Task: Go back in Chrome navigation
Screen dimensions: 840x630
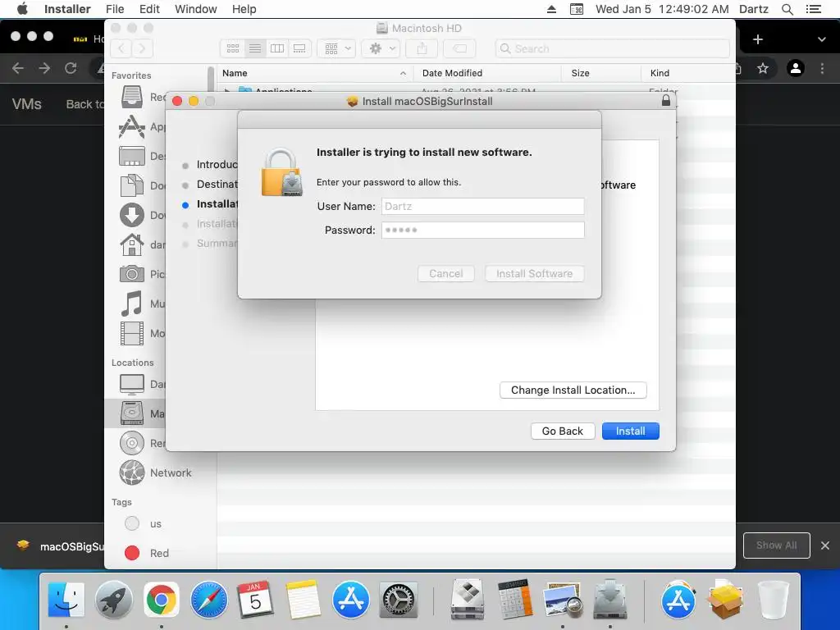Action: [x=18, y=68]
